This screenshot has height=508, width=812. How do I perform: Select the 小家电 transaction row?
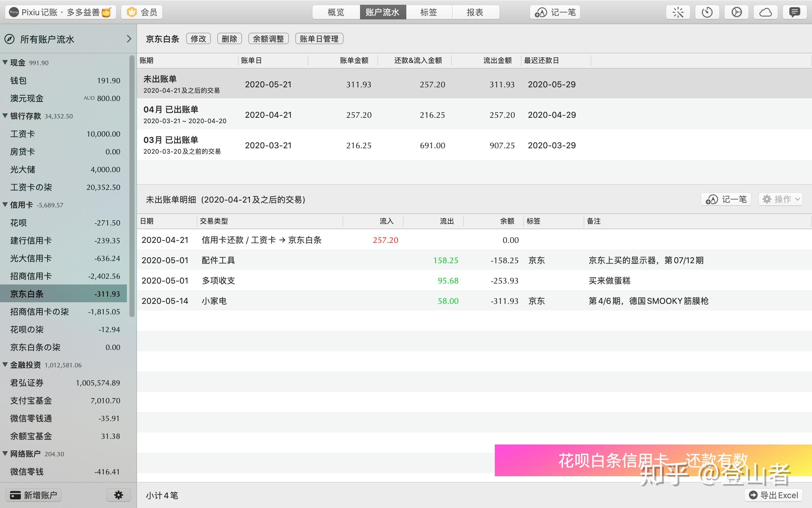(474, 301)
